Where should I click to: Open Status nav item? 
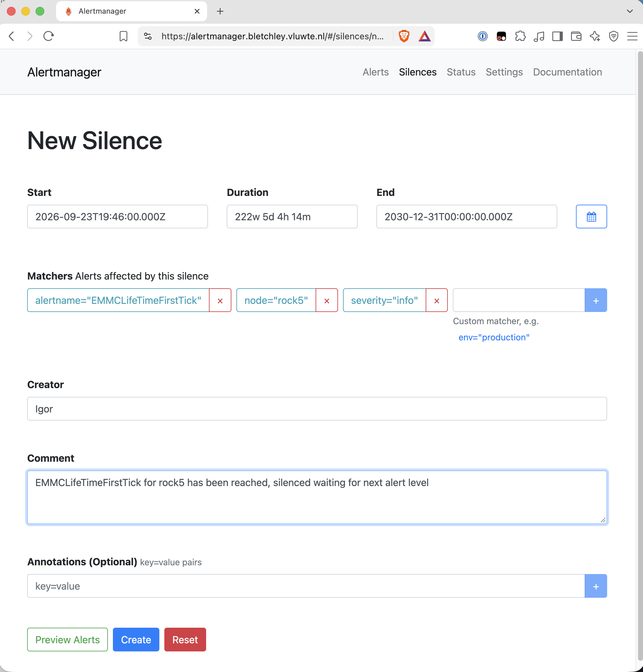pyautogui.click(x=461, y=72)
